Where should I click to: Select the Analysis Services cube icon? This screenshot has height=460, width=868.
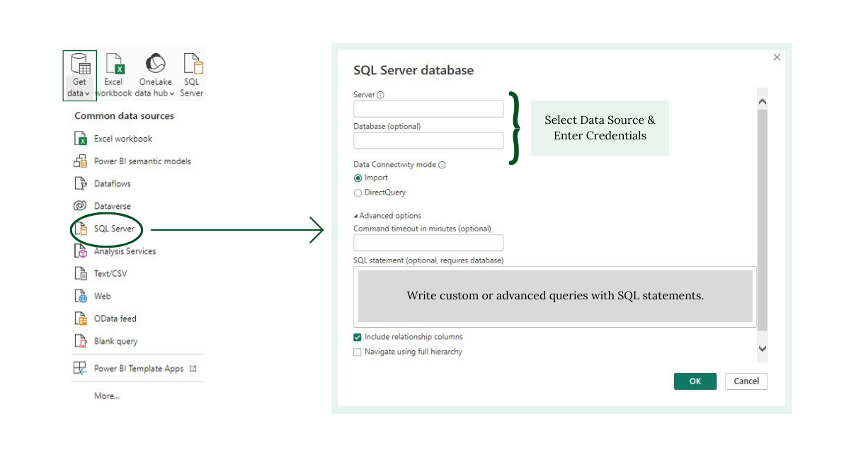pyautogui.click(x=80, y=251)
